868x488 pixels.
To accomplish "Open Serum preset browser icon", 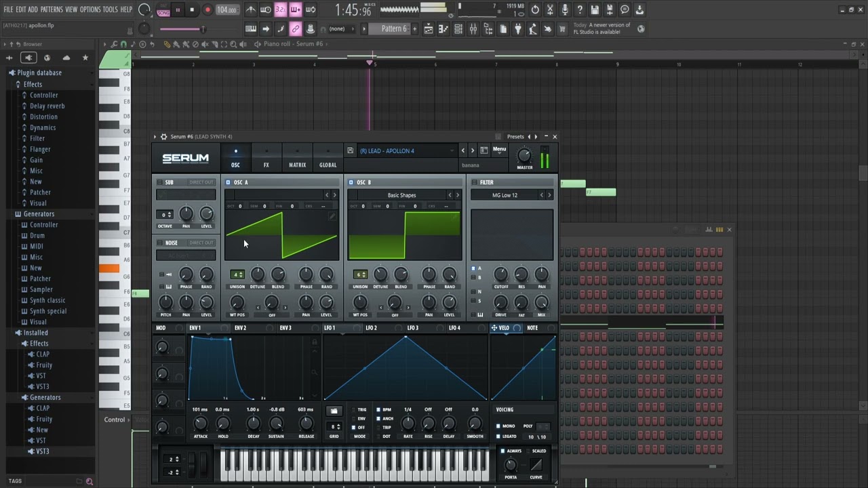I will (x=484, y=150).
